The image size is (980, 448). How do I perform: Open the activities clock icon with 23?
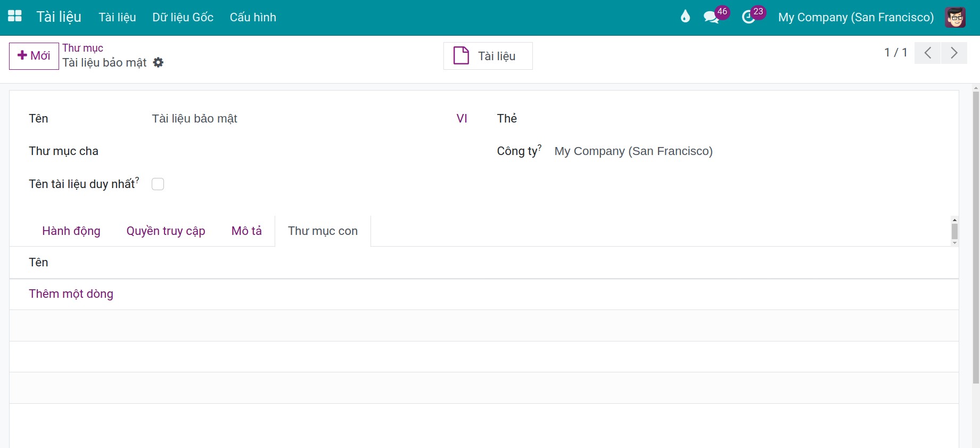pos(748,17)
